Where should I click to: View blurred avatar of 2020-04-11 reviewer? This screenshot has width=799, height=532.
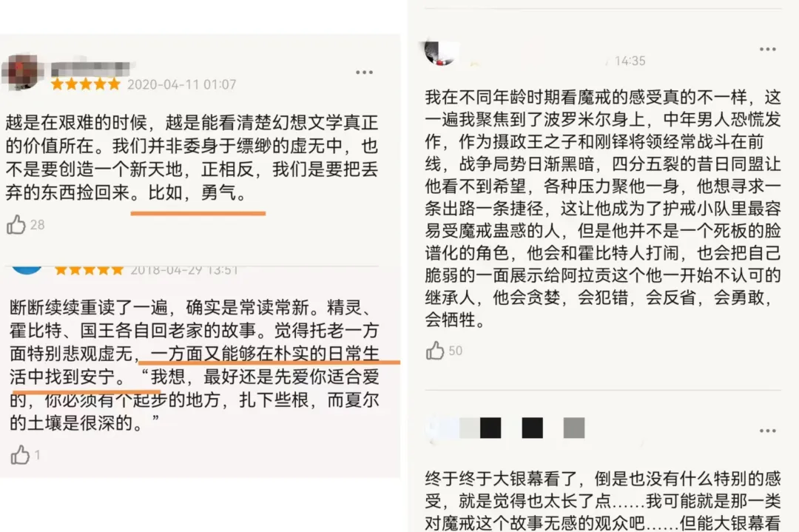tap(22, 73)
